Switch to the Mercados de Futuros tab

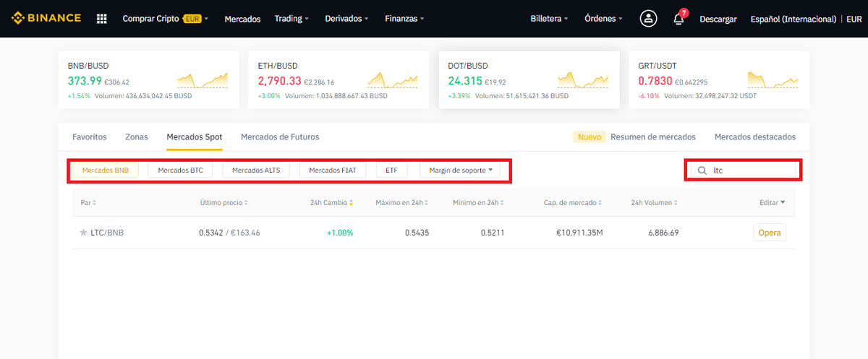tap(280, 137)
